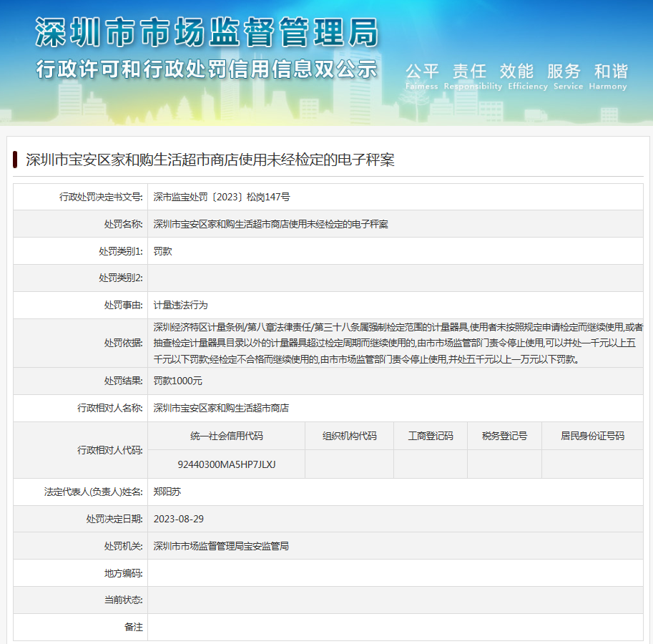Select credit code 92440300MA5HP7JLXJ
Screen dimensions: 653x644
point(227,464)
